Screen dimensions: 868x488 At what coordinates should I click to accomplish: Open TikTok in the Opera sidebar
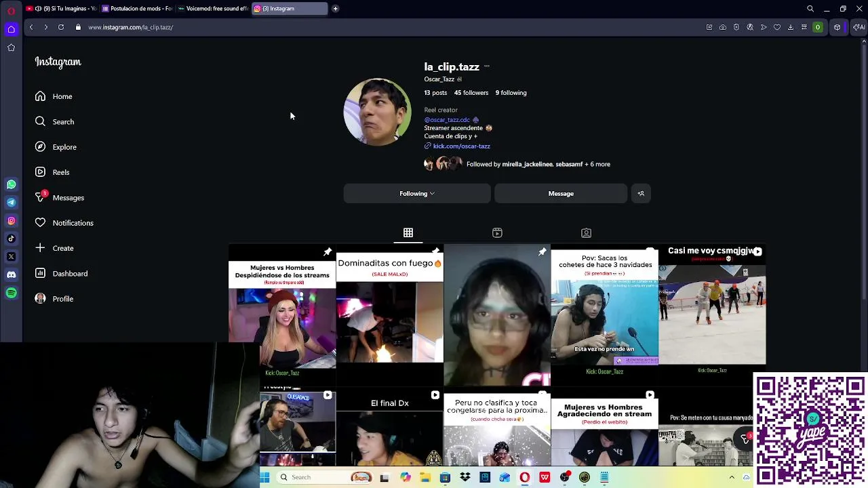point(12,239)
